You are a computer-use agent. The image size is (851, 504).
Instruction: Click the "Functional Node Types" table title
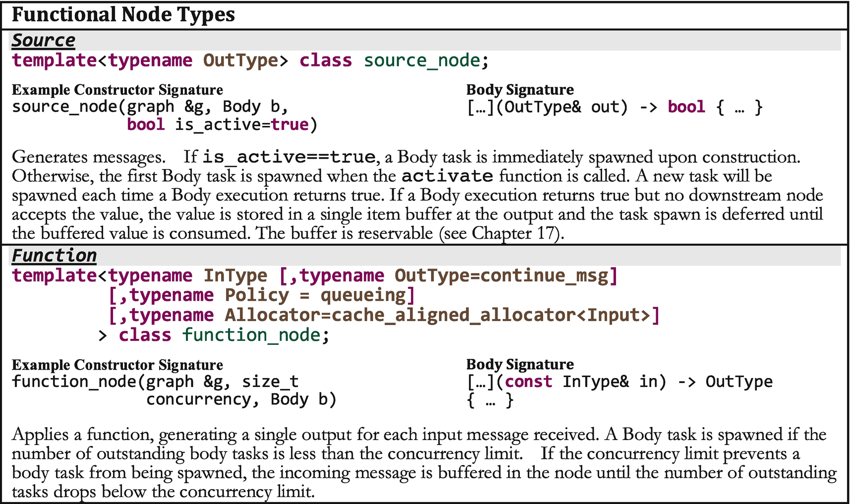123,14
